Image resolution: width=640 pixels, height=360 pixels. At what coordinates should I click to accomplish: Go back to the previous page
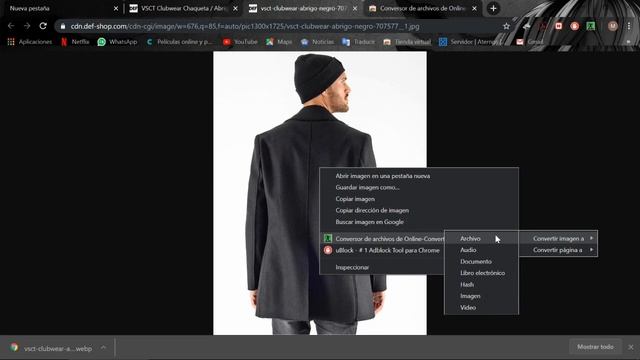pos(11,26)
